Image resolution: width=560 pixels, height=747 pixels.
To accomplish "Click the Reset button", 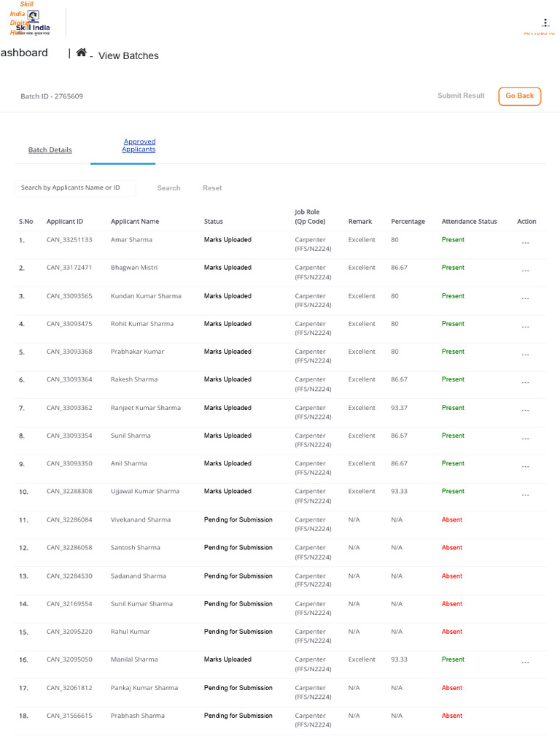I will (212, 187).
